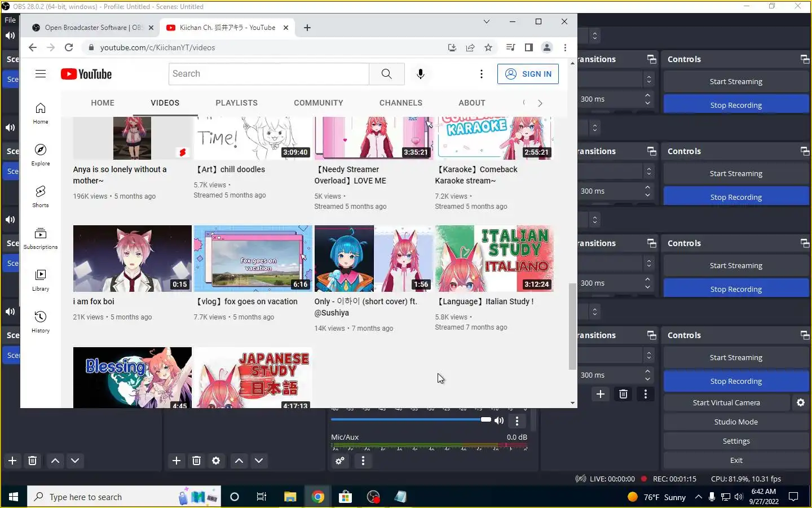The image size is (812, 508).
Task: Open "i am fox boi" video title
Action: [x=94, y=301]
